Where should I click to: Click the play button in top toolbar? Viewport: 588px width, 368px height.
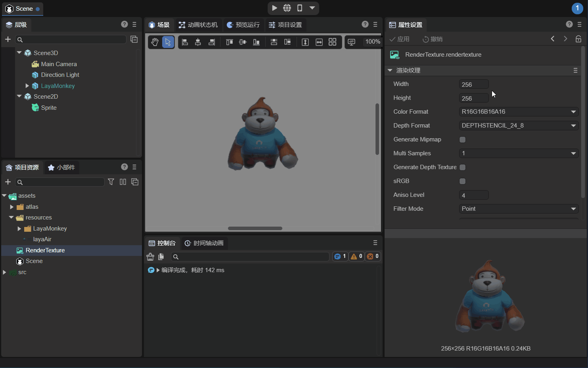(274, 8)
